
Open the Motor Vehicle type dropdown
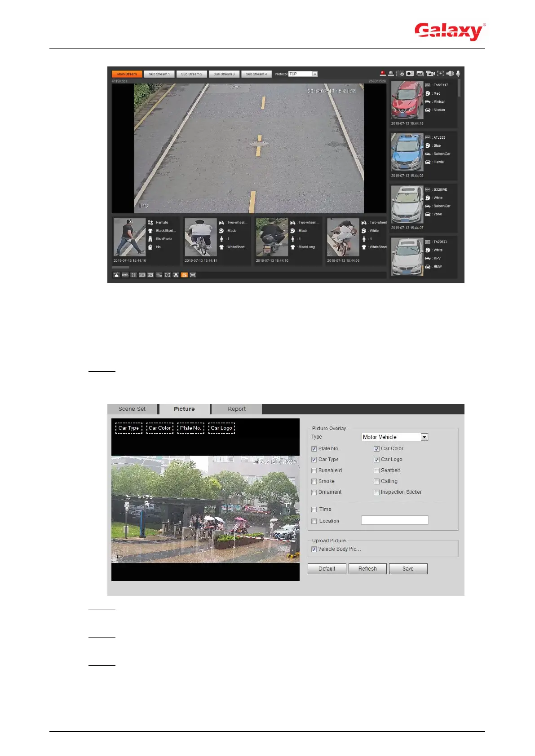[394, 437]
